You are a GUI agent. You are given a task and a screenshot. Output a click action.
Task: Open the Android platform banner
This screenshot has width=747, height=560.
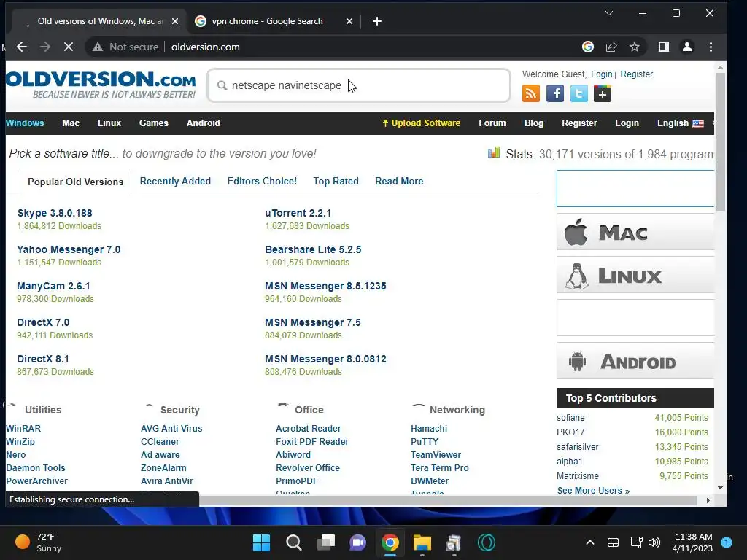point(635,360)
